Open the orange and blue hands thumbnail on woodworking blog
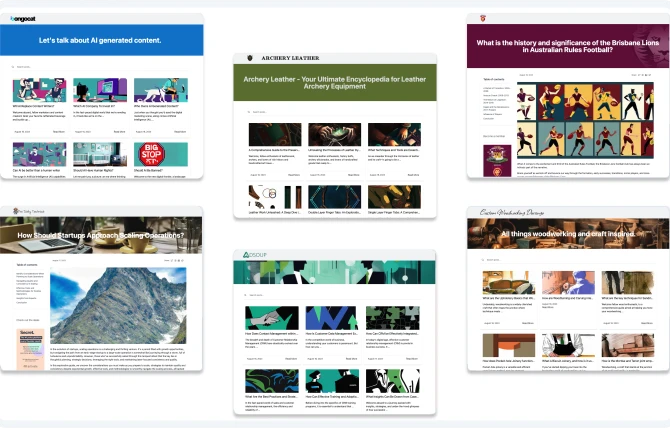Image resolution: width=670 pixels, height=428 pixels. 568,283
